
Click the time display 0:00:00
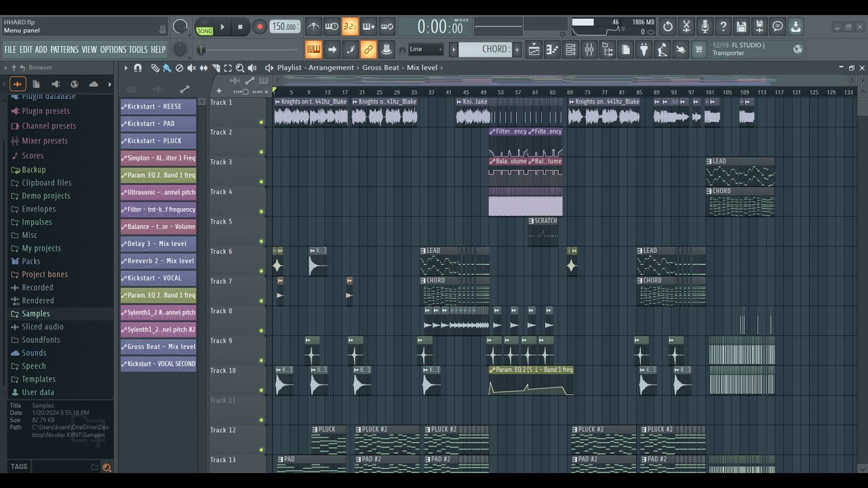pos(439,27)
